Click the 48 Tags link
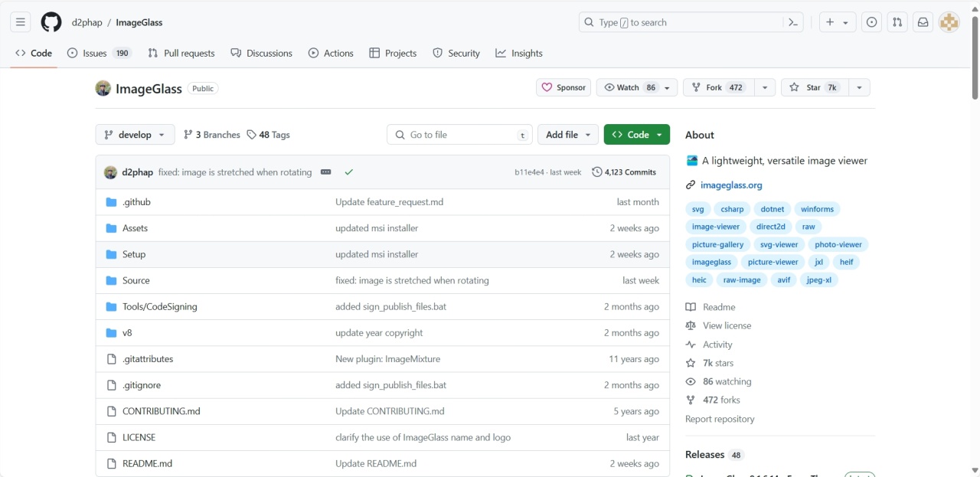The width and height of the screenshot is (980, 477). click(268, 135)
